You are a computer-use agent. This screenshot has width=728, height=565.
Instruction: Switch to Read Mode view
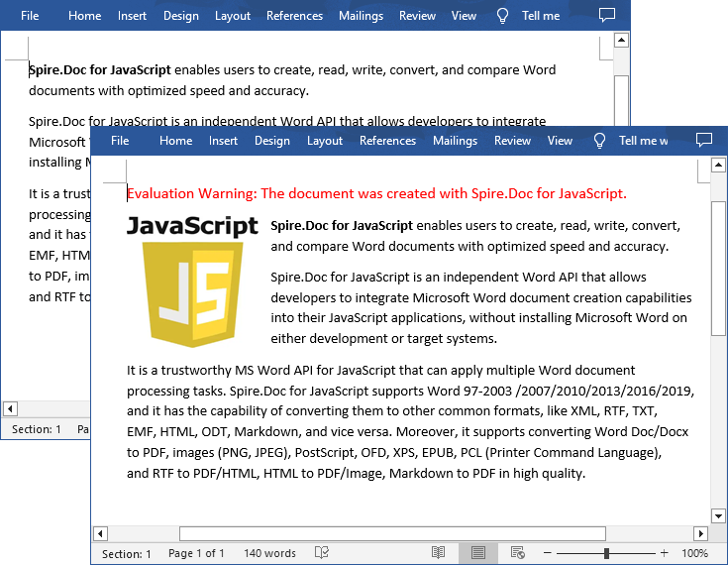pos(439,553)
